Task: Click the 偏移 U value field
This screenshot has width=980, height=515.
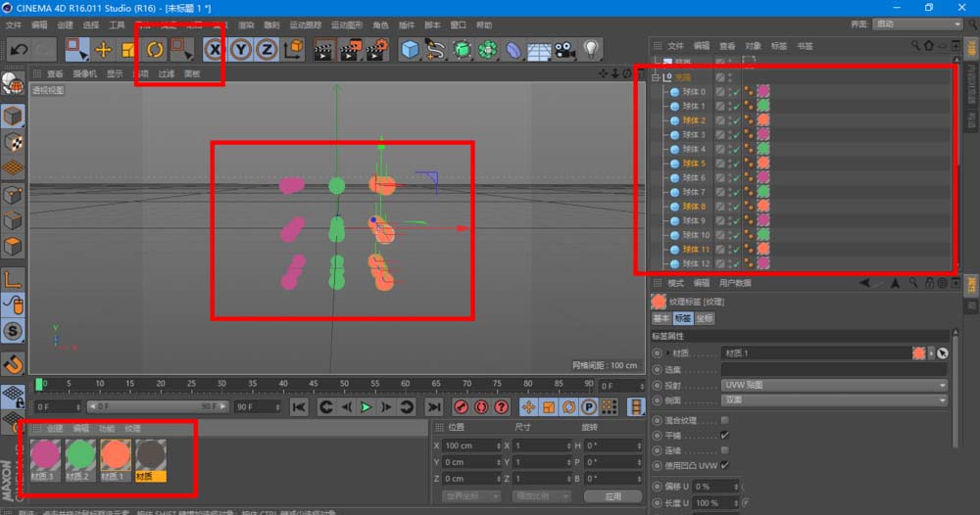Action: tap(716, 487)
